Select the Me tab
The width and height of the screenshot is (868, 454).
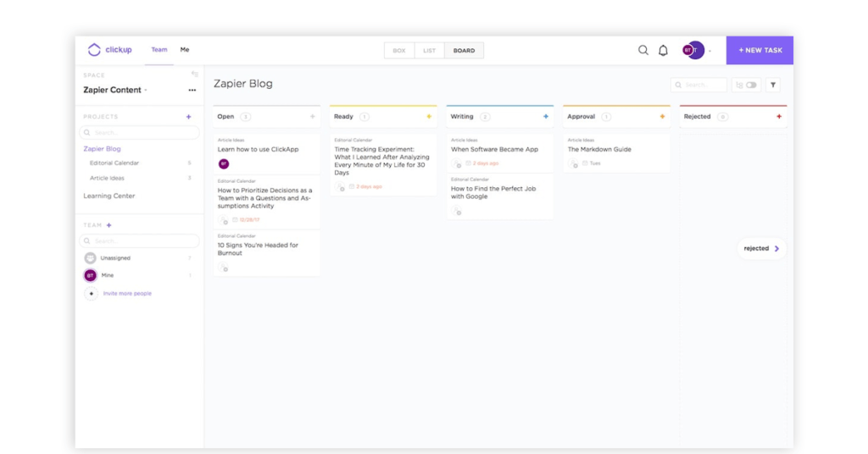(x=185, y=50)
